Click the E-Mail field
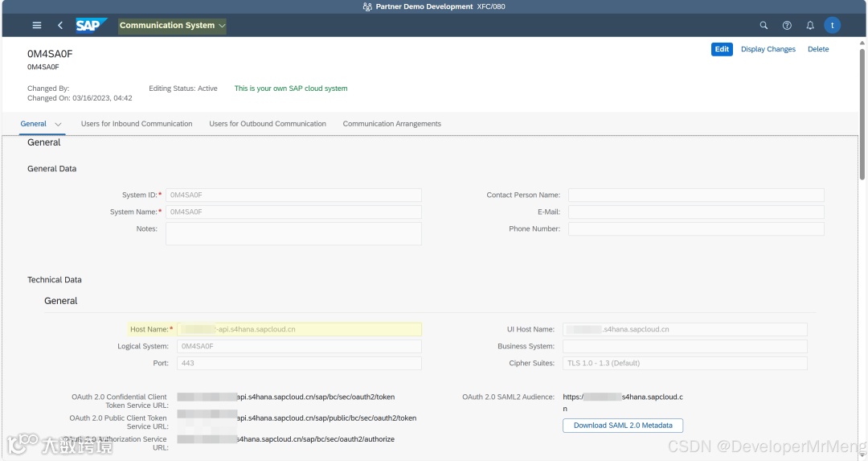Viewport: 868px width, 461px height. coord(696,212)
